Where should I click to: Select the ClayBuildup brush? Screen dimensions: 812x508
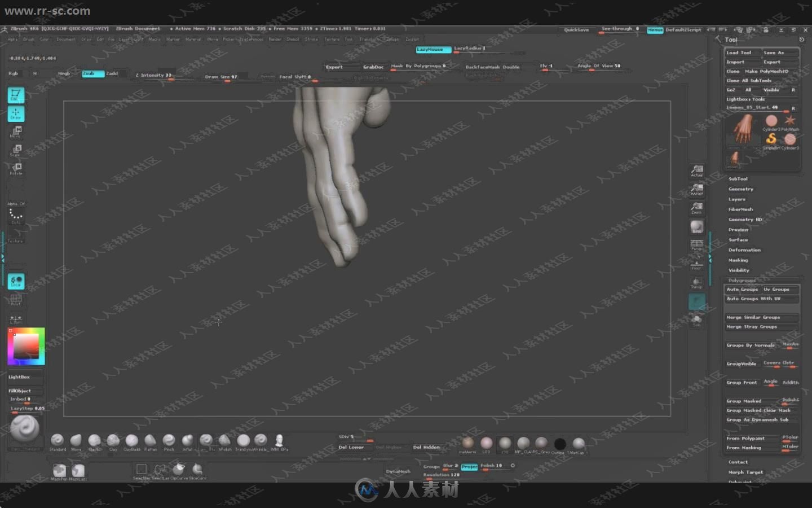point(132,441)
